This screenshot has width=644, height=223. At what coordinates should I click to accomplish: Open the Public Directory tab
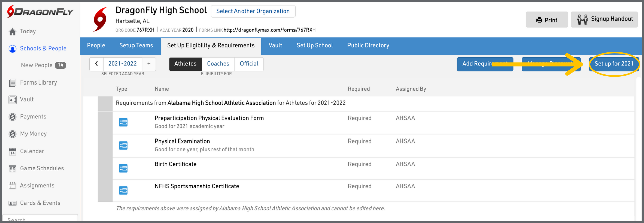point(368,46)
